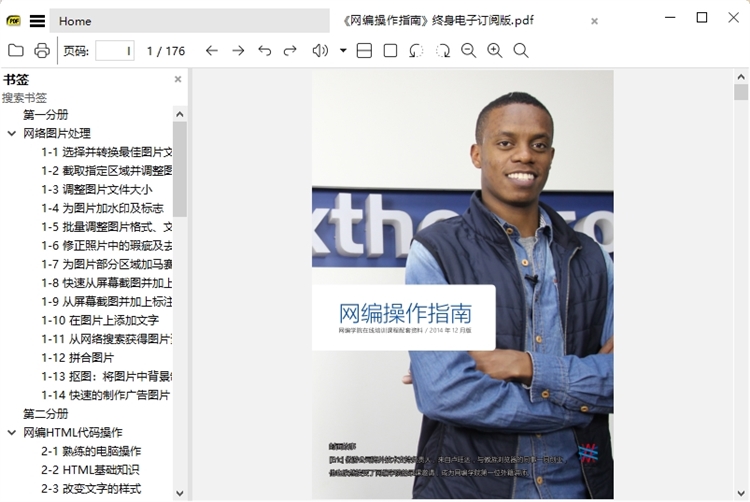Screen dimensions: 750x502
Task: Open bookmark 1-14 快速的制作广告图片
Action: pyautogui.click(x=105, y=395)
